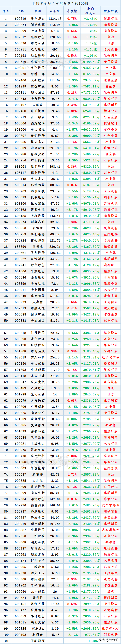Click stock code 600519

pyautogui.click(x=21, y=18)
